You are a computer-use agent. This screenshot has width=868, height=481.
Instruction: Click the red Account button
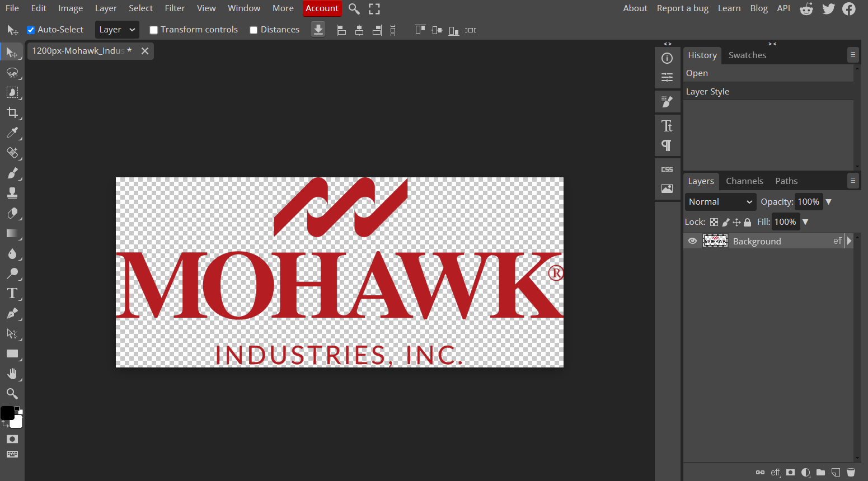[322, 8]
